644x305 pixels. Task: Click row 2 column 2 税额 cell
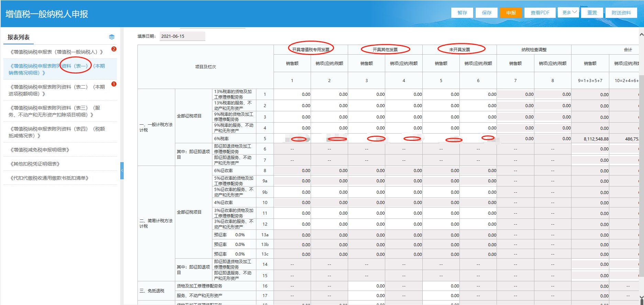(329, 106)
